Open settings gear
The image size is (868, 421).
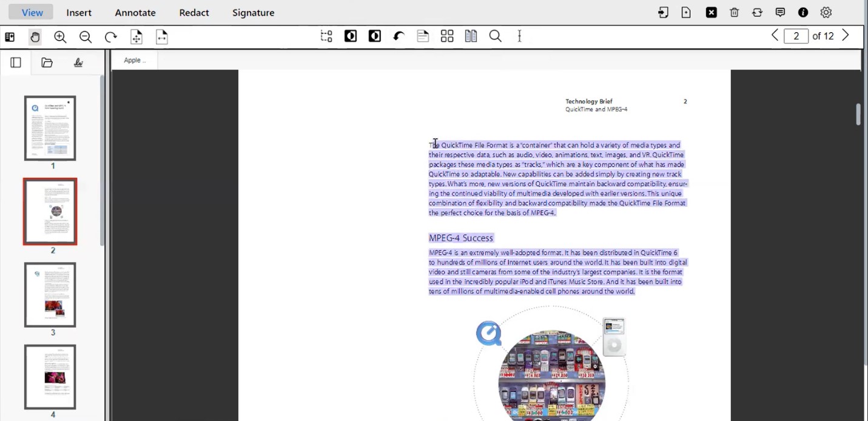click(x=826, y=13)
